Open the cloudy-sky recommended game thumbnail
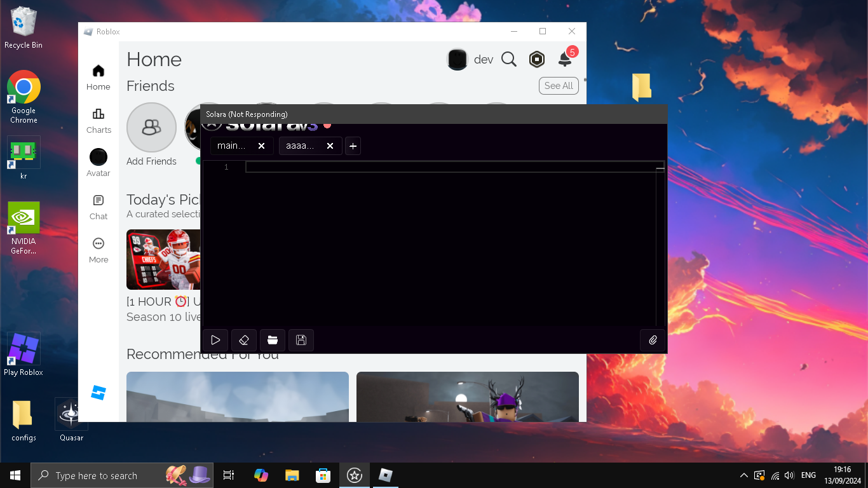The width and height of the screenshot is (868, 488). (x=238, y=396)
